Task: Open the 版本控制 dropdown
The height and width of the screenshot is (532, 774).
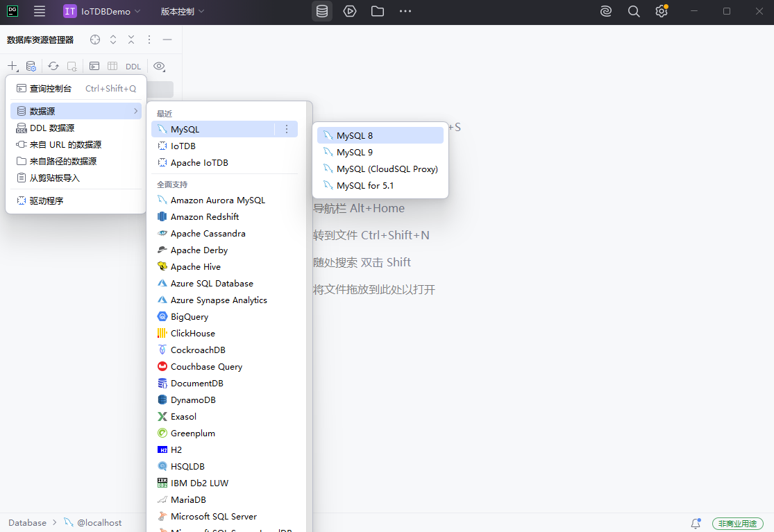Action: pyautogui.click(x=182, y=11)
